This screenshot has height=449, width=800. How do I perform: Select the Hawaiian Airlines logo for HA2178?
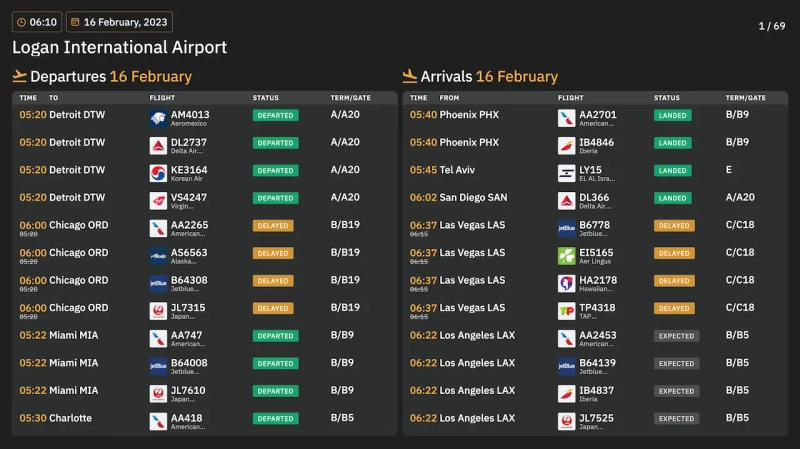click(x=566, y=284)
